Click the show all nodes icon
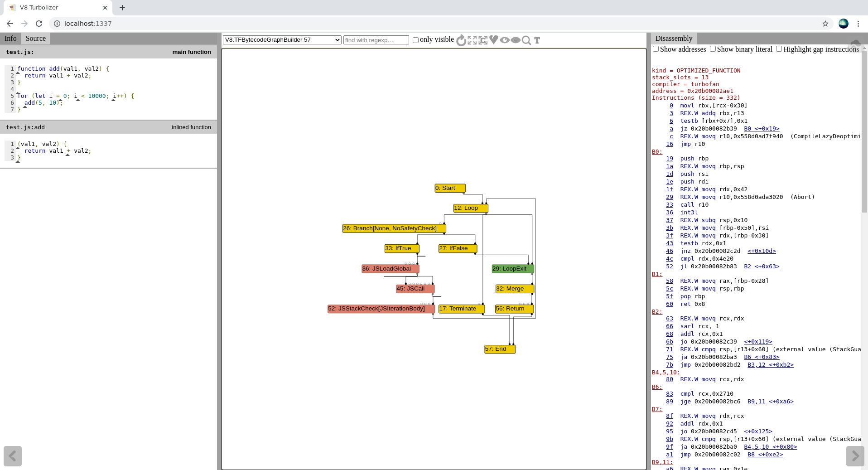The height and width of the screenshot is (470, 868). tap(472, 40)
